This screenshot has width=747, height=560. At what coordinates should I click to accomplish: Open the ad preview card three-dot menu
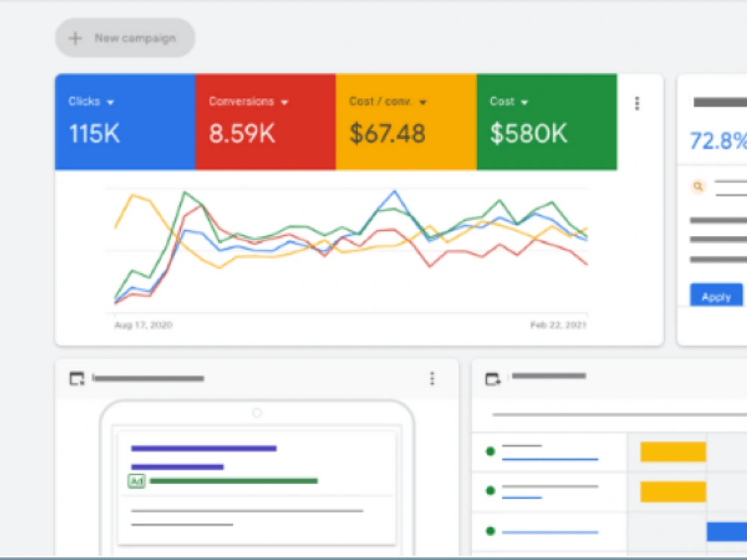pyautogui.click(x=432, y=379)
